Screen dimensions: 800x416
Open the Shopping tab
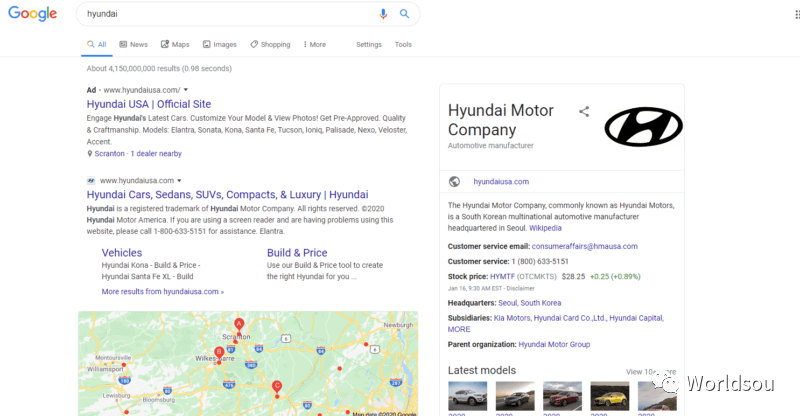click(270, 45)
